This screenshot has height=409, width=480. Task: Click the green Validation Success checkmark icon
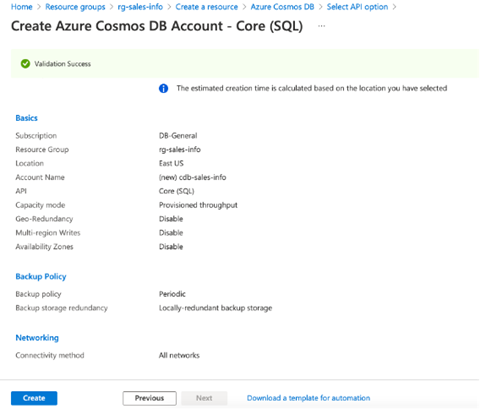coord(25,64)
